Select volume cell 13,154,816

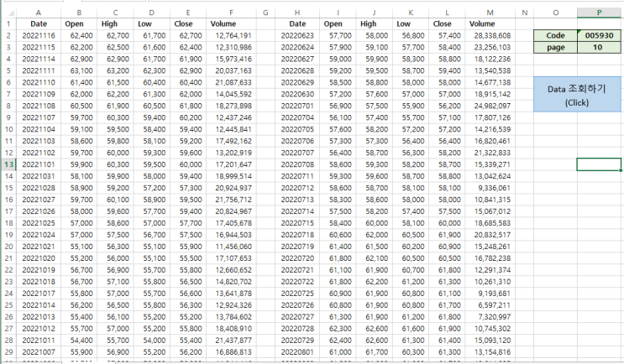coord(490,352)
